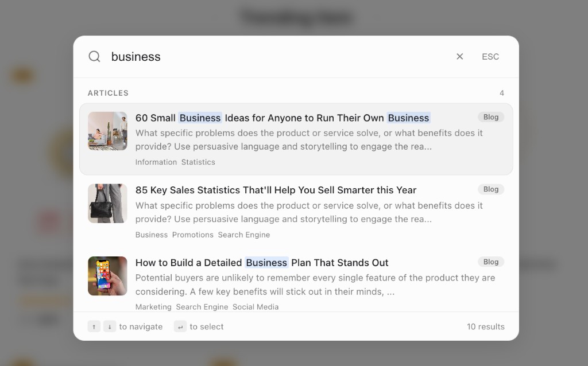Click the down arrow navigate key icon
Image resolution: width=588 pixels, height=366 pixels.
(x=110, y=326)
